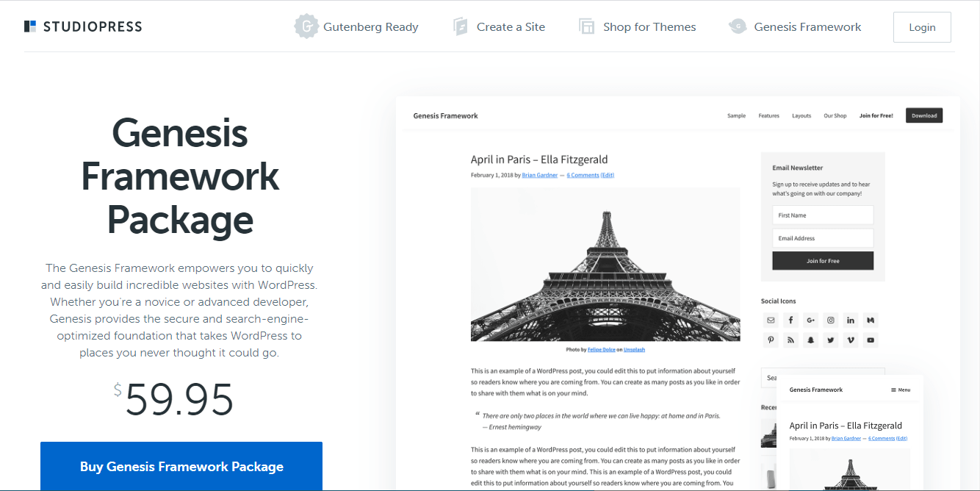980x491 pixels.
Task: Click the Login button
Action: [922, 27]
